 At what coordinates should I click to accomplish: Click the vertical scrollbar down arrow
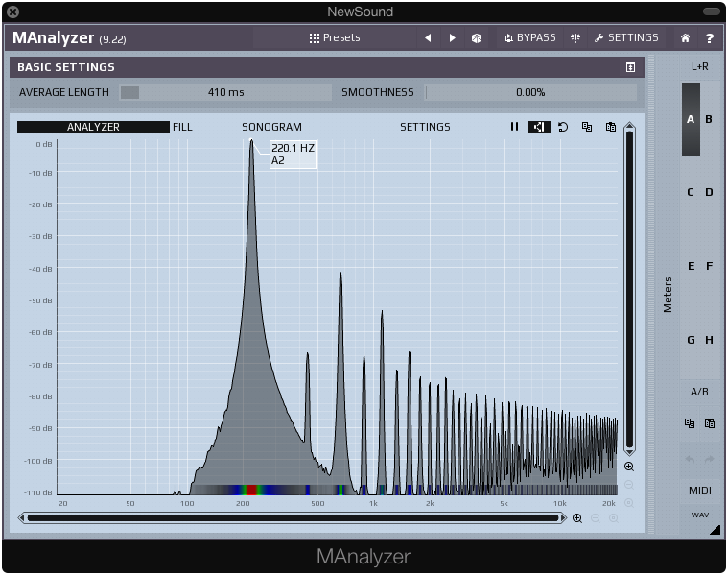(629, 452)
